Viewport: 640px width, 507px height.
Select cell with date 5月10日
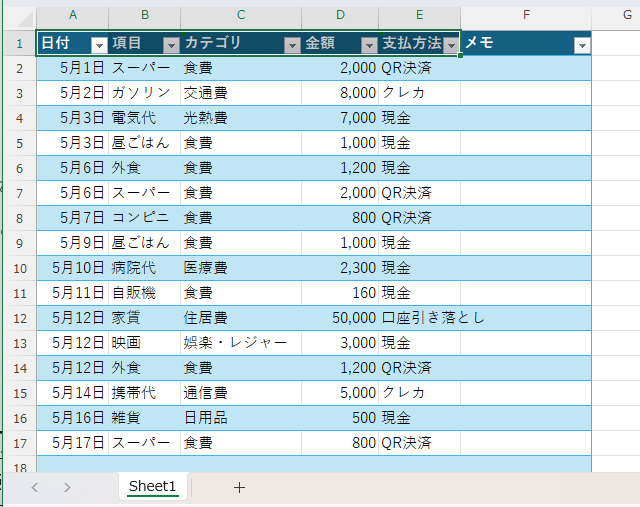pyautogui.click(x=73, y=268)
